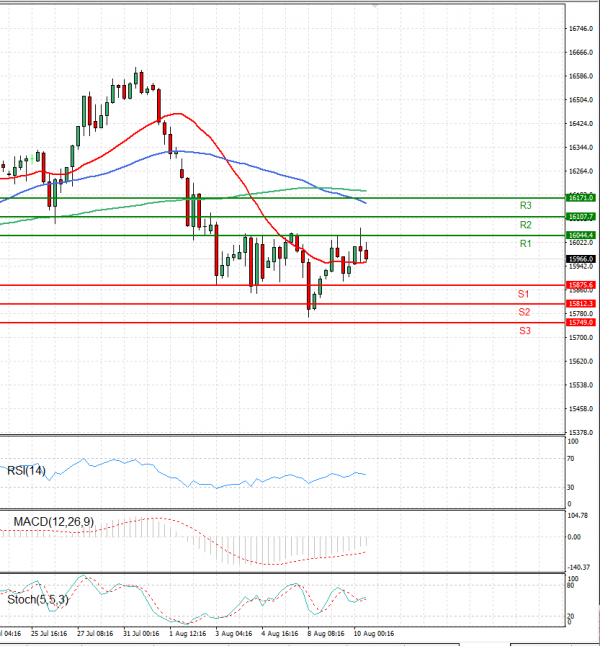Click the 25 Jul 16:16 time label

[x=49, y=634]
